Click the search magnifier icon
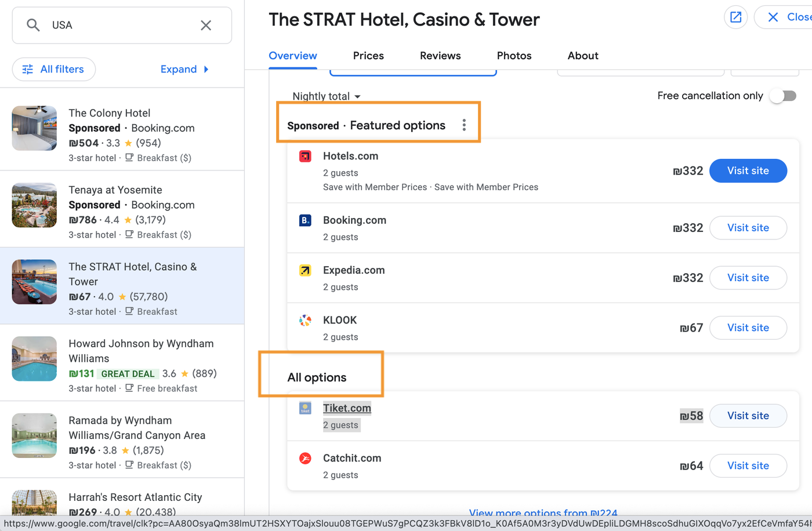The image size is (812, 531). [33, 25]
